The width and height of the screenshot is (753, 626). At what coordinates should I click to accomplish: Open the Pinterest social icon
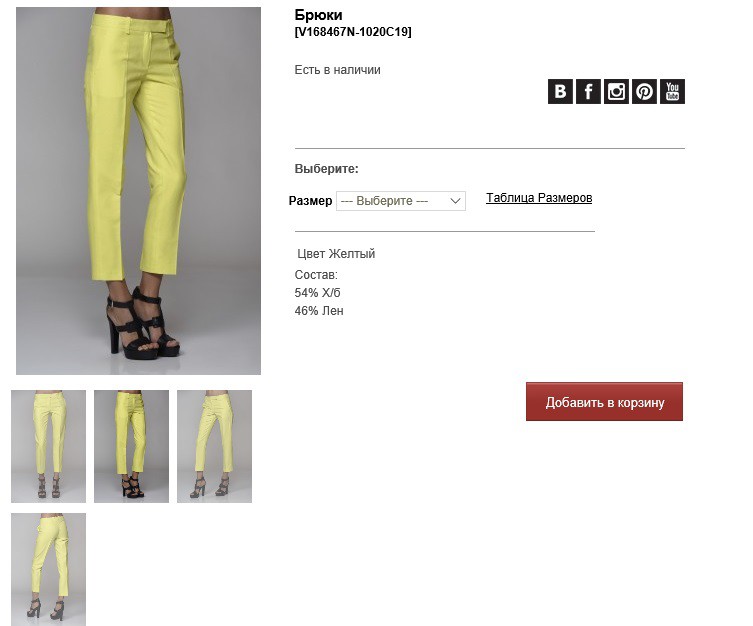coord(644,91)
